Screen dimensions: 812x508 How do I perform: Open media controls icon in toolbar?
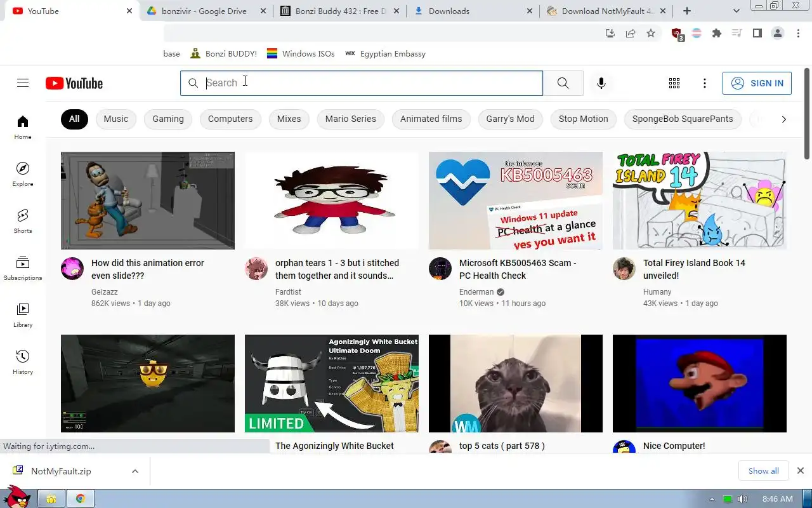(x=737, y=33)
